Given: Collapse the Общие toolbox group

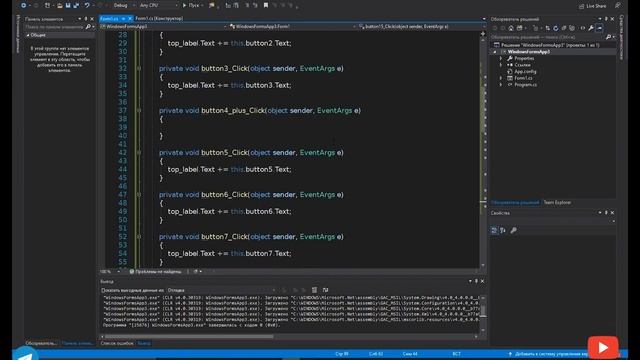Looking at the screenshot, I should pos(28,35).
